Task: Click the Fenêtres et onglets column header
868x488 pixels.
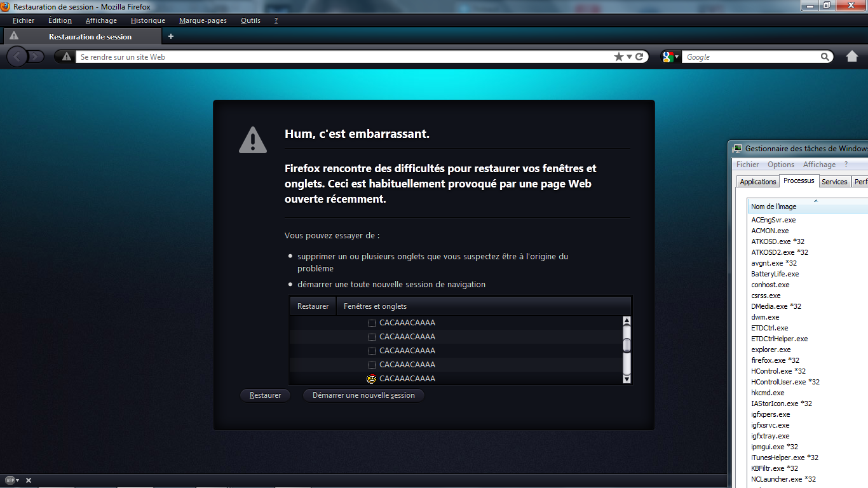Action: [484, 306]
